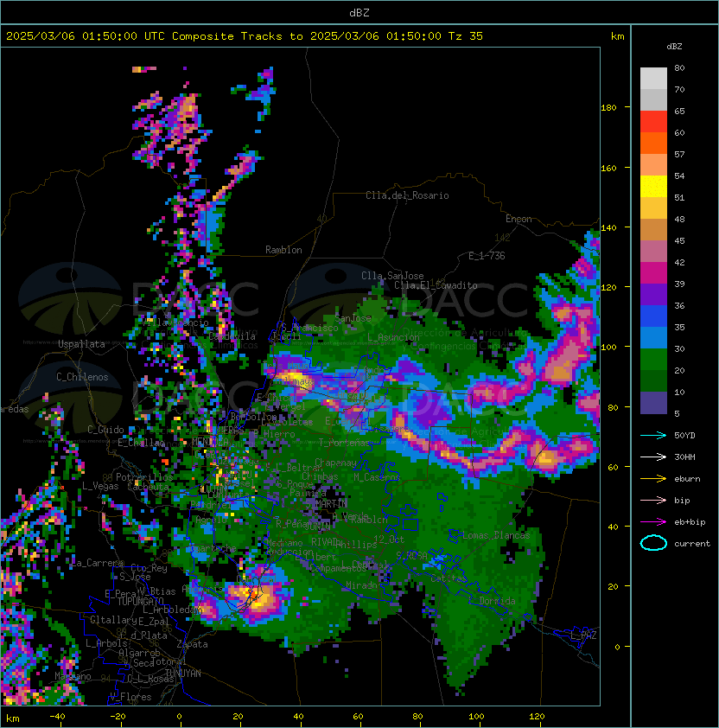The image size is (719, 728).
Task: Click the Uspallata map label
Action: (81, 344)
